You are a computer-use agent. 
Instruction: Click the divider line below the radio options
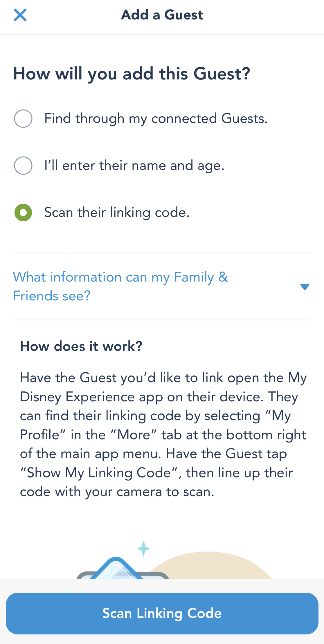(162, 253)
